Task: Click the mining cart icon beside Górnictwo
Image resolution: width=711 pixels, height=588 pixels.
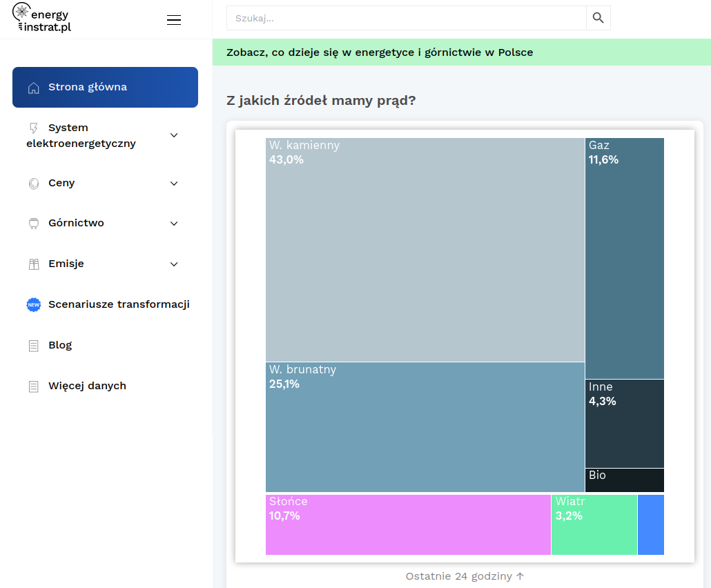Action: [34, 224]
